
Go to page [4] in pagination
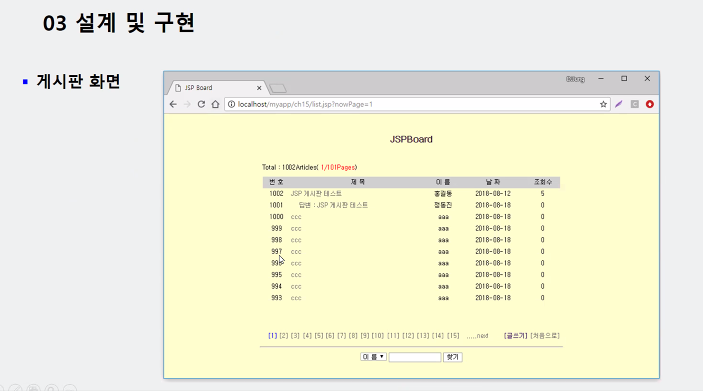tap(307, 335)
